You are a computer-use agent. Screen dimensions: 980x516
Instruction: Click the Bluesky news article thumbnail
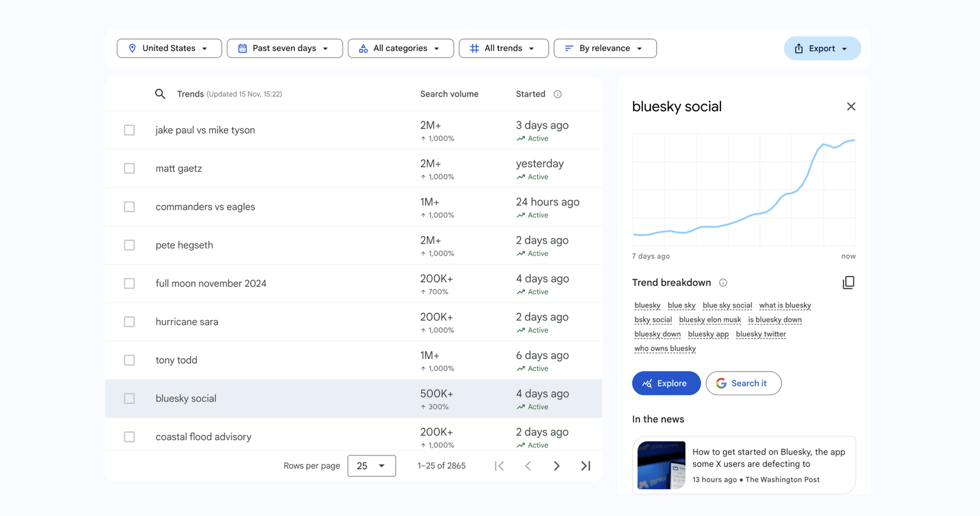(662, 465)
